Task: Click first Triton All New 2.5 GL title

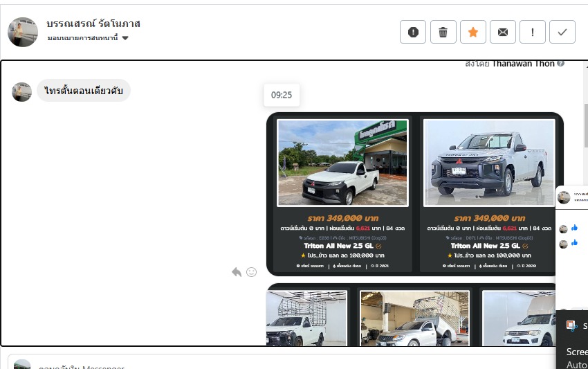Action: (x=339, y=246)
